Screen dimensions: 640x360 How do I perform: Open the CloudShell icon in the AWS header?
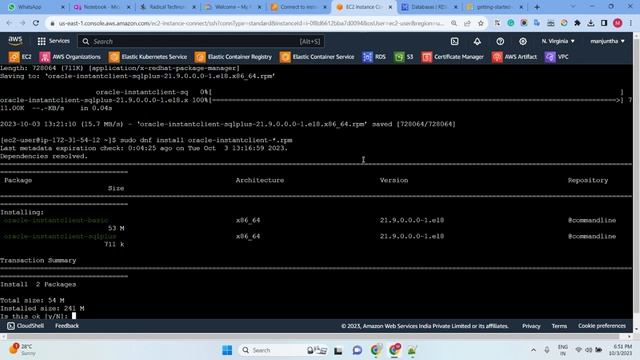point(454,41)
